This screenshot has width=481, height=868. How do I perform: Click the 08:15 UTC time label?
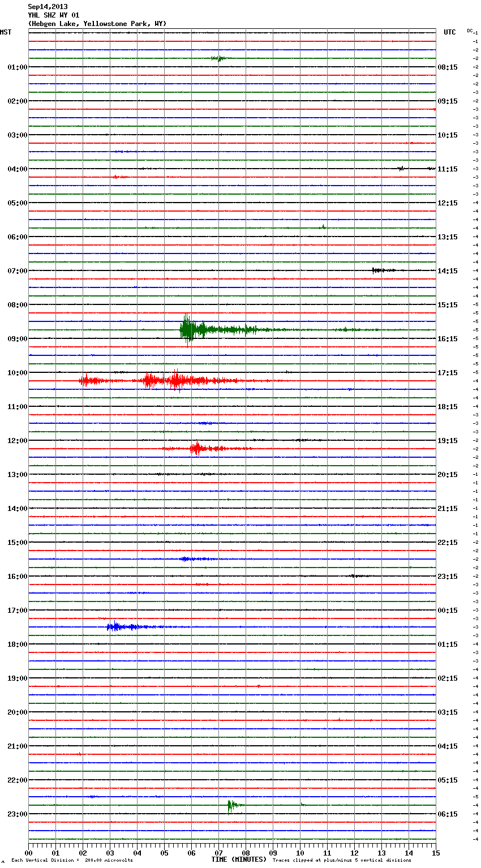coord(448,67)
